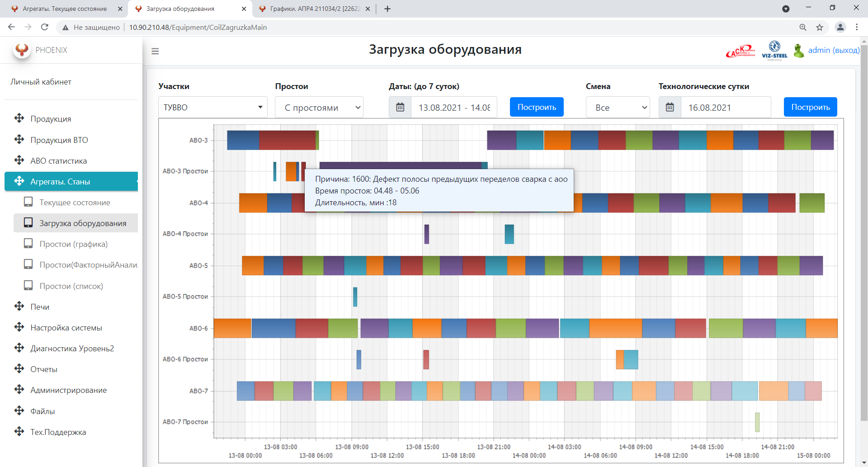
Task: Click the PHOENIX logo icon
Action: click(21, 50)
